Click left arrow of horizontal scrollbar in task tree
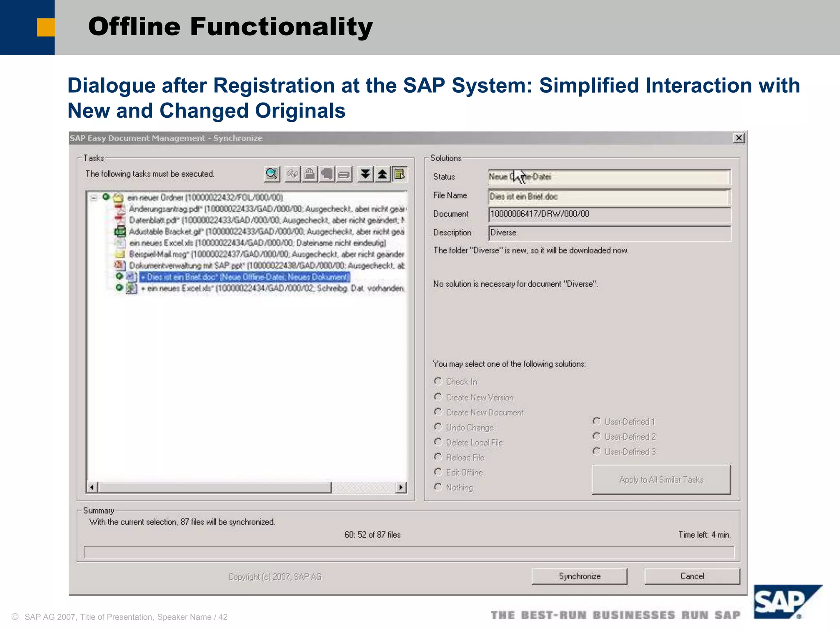 [x=92, y=487]
